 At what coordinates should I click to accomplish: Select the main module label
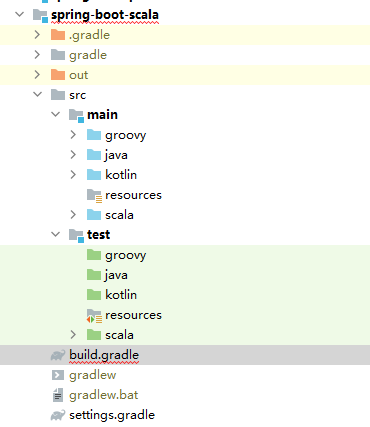pos(102,115)
